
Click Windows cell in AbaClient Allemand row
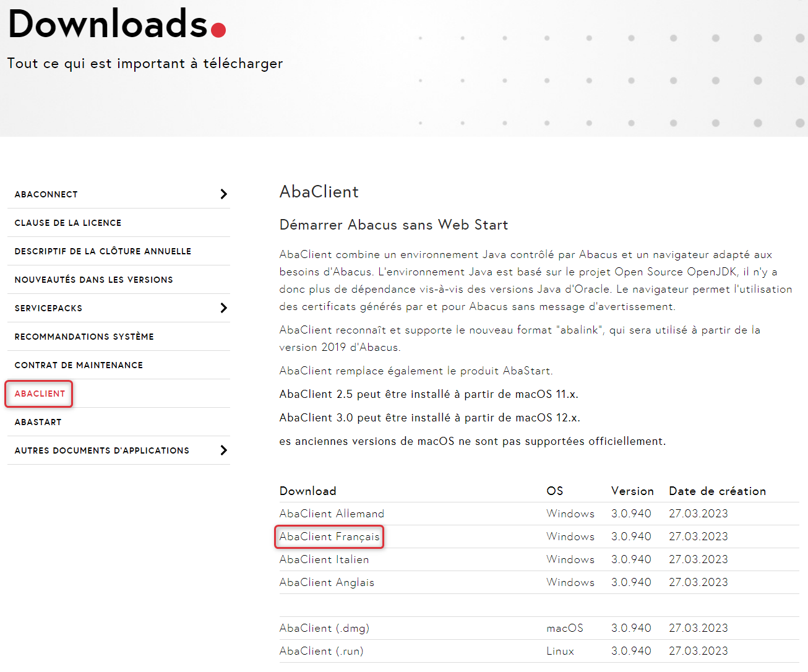[x=570, y=514]
